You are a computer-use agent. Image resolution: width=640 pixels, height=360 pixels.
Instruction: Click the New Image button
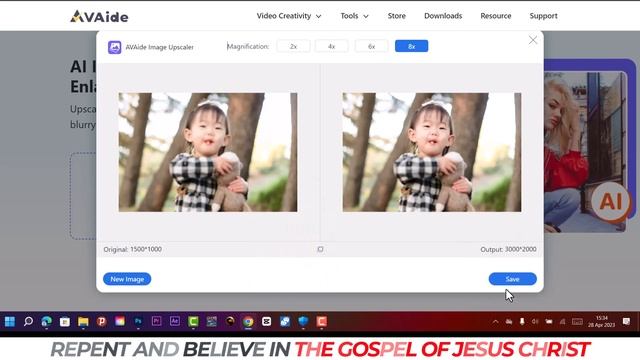[127, 279]
